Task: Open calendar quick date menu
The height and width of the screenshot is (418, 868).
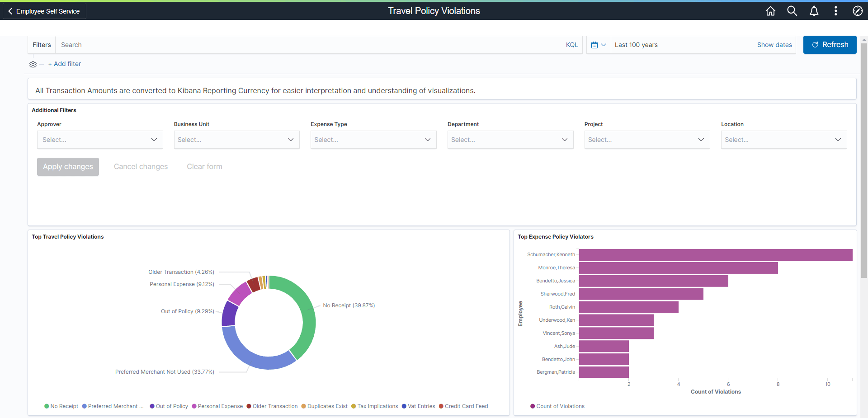Action: (x=599, y=45)
